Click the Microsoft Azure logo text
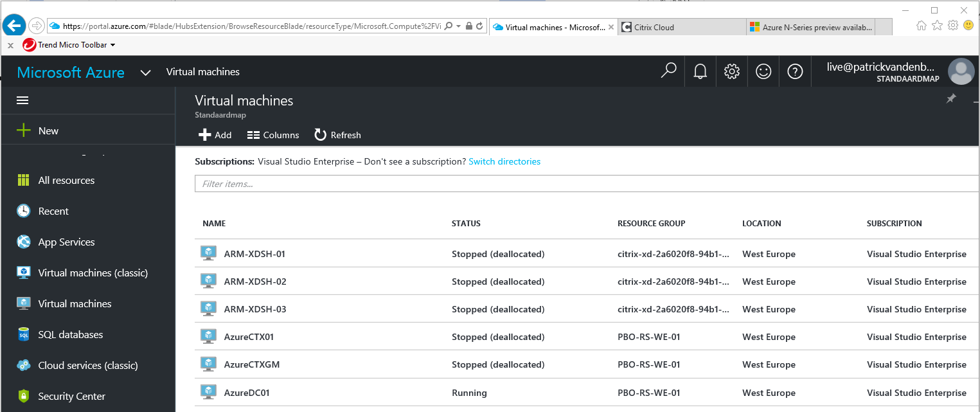This screenshot has width=980, height=412. click(x=71, y=72)
